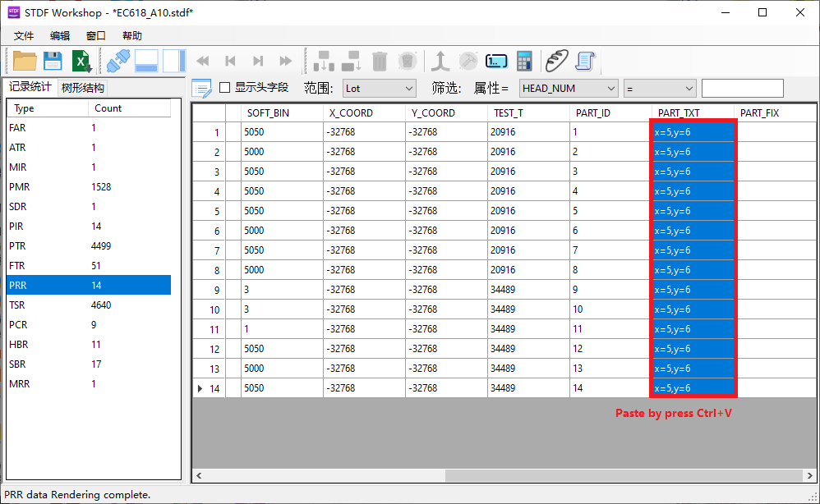Click the bread loaf icon
This screenshot has width=820, height=504.
click(558, 61)
